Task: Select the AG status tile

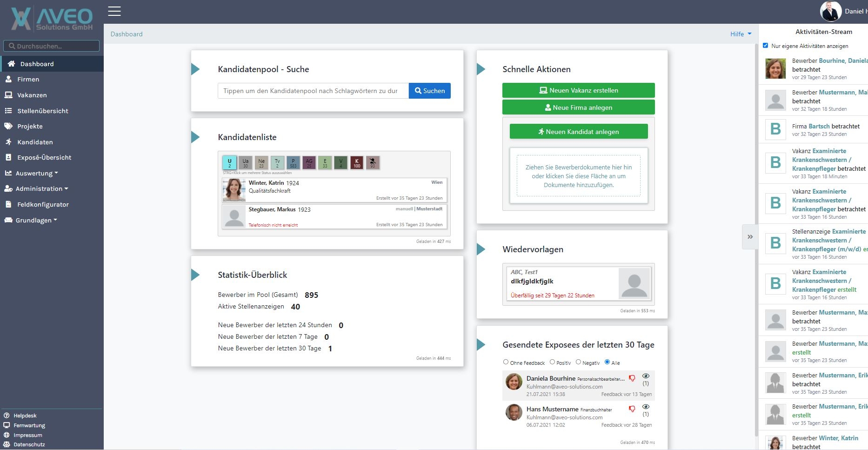Action: [x=309, y=163]
